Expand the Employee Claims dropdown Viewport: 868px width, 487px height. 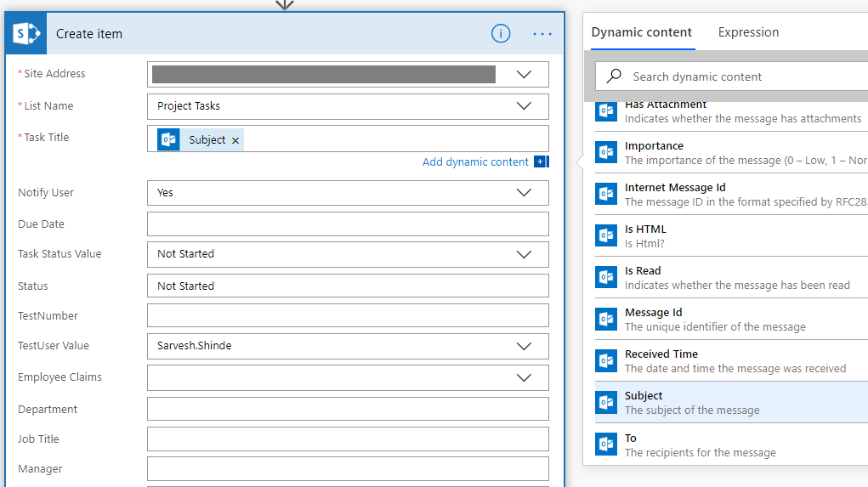tap(524, 378)
